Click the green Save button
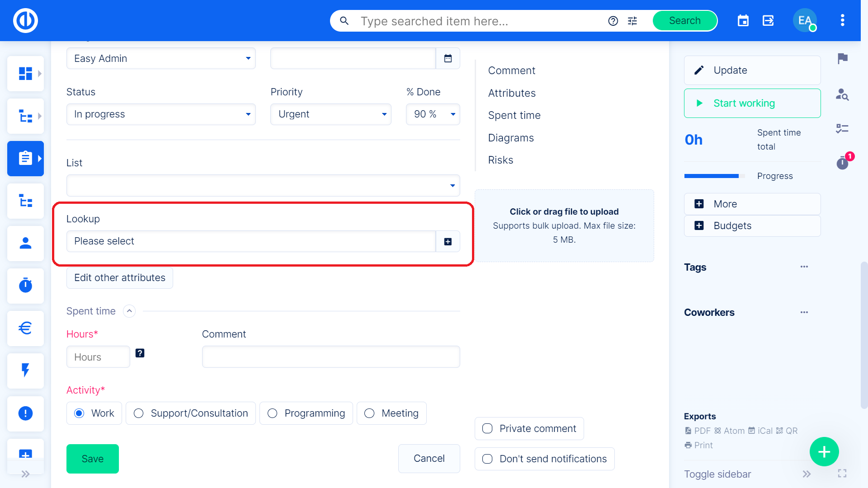Screen dimensions: 868x488 [x=93, y=459]
